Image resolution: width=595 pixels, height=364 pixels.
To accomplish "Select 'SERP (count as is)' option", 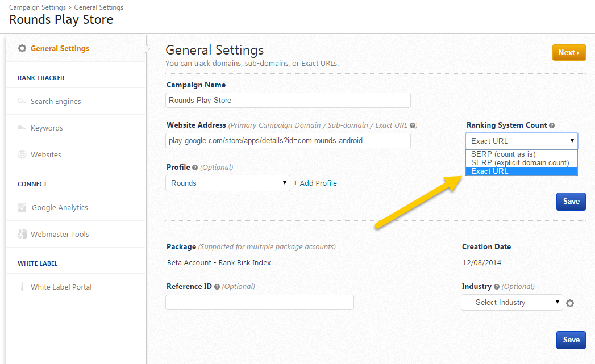I will click(x=504, y=154).
